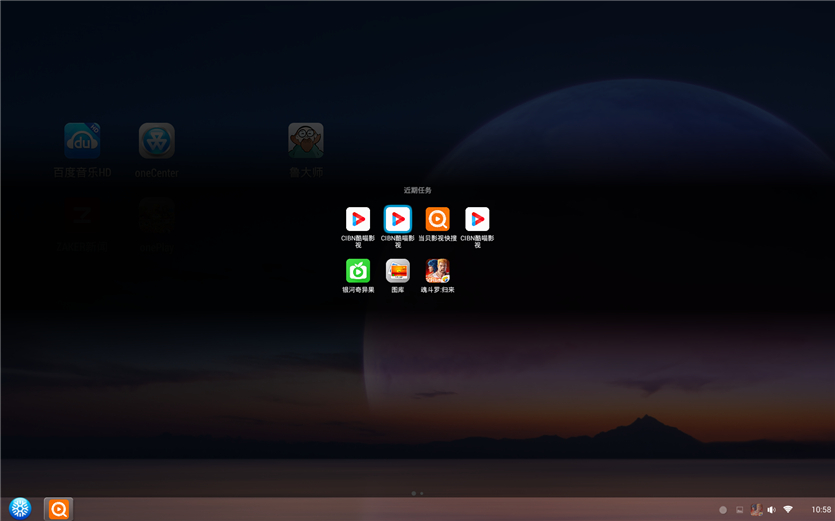The image size is (835, 521).
Task: Open the snowflake start menu button
Action: 20,509
